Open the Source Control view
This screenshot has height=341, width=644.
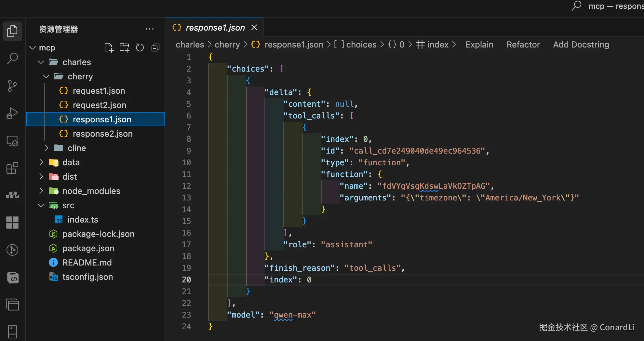(12, 86)
